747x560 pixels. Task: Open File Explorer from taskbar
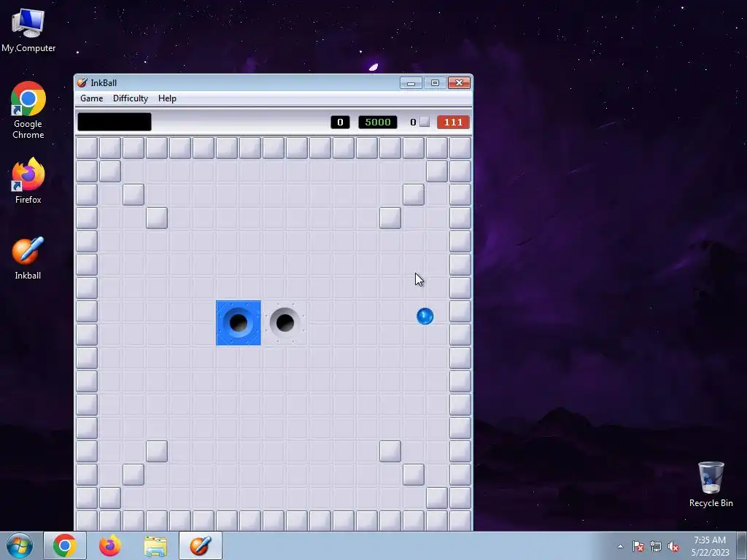(155, 545)
